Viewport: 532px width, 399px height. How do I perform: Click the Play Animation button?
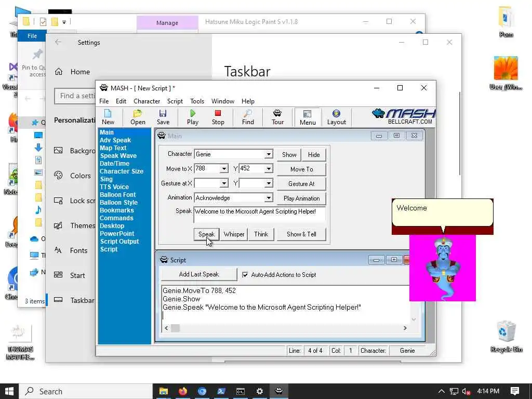pos(302,198)
